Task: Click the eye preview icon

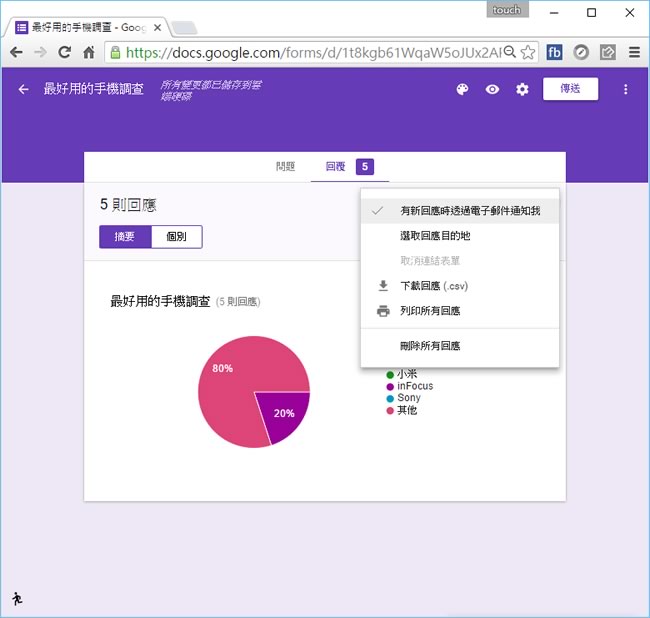Action: [492, 90]
